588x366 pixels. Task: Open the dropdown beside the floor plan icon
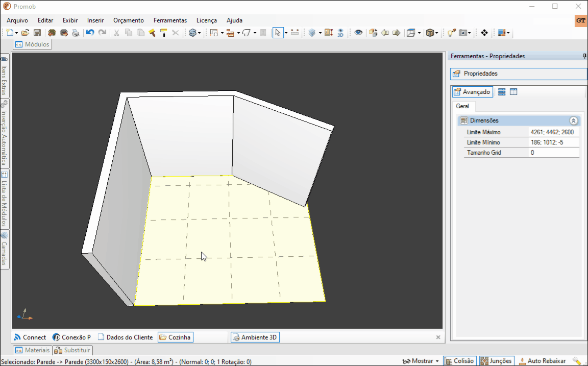[222, 33]
